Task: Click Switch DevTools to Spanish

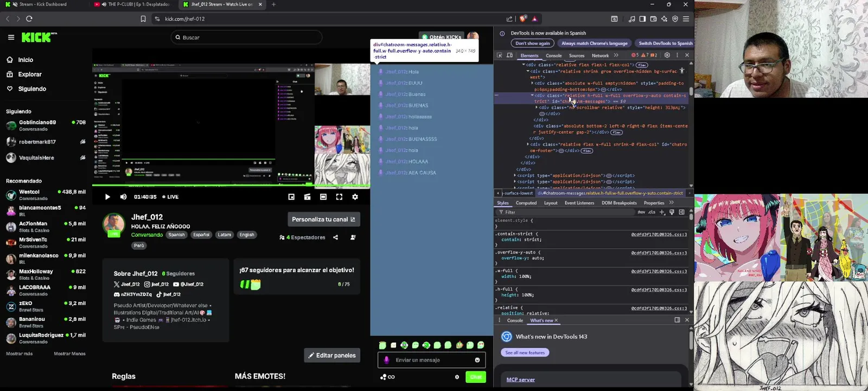Action: [x=665, y=43]
